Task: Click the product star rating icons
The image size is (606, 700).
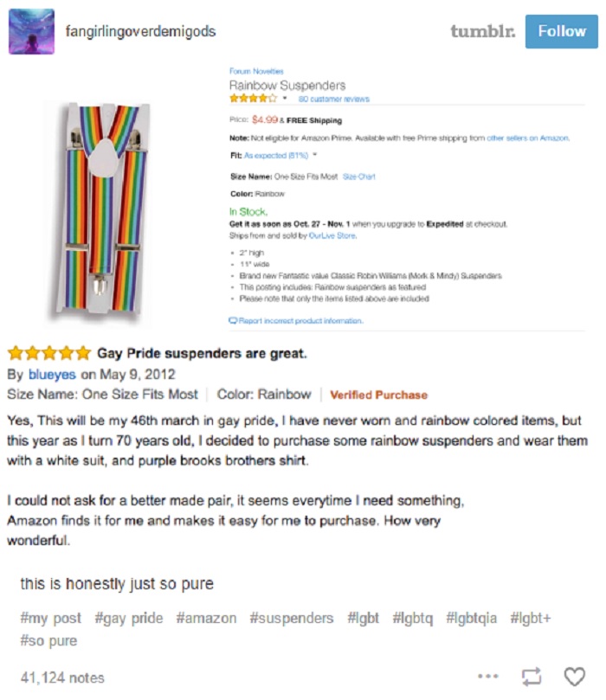Action: click(x=253, y=99)
